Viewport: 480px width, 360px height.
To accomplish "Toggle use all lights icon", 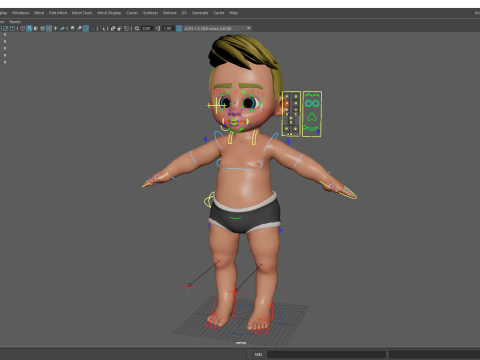I will pos(55,28).
